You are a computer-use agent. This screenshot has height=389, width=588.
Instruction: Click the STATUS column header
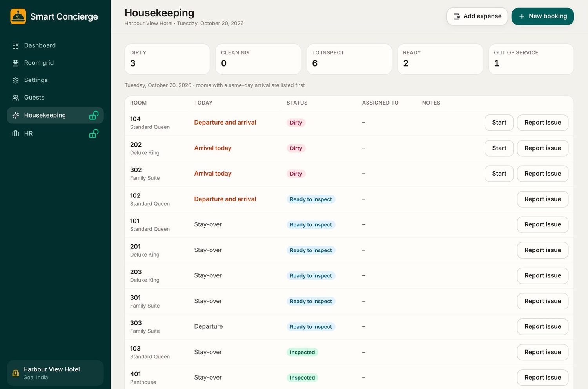coord(297,103)
